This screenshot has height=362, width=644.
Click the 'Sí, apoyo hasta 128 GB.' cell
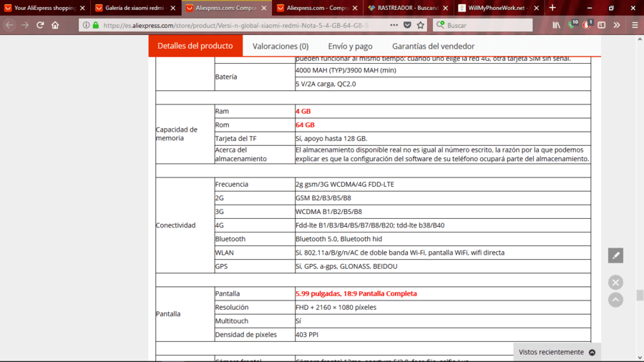(443, 138)
